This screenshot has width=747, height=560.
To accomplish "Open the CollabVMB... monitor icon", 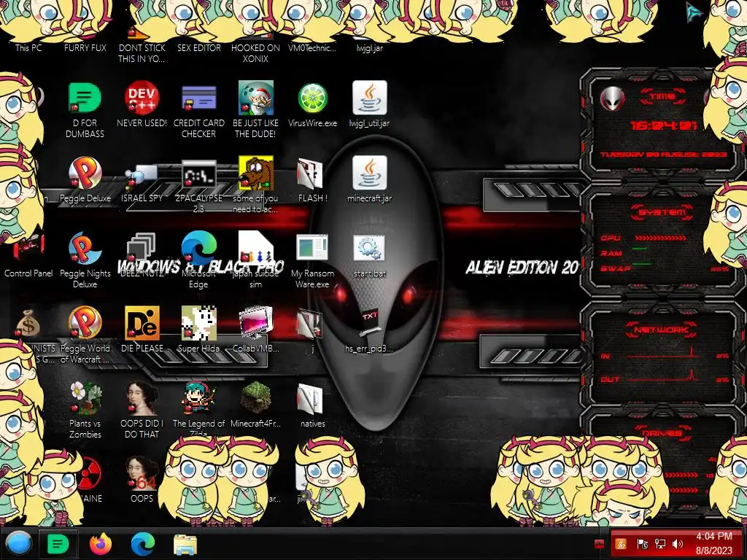I will [x=256, y=323].
